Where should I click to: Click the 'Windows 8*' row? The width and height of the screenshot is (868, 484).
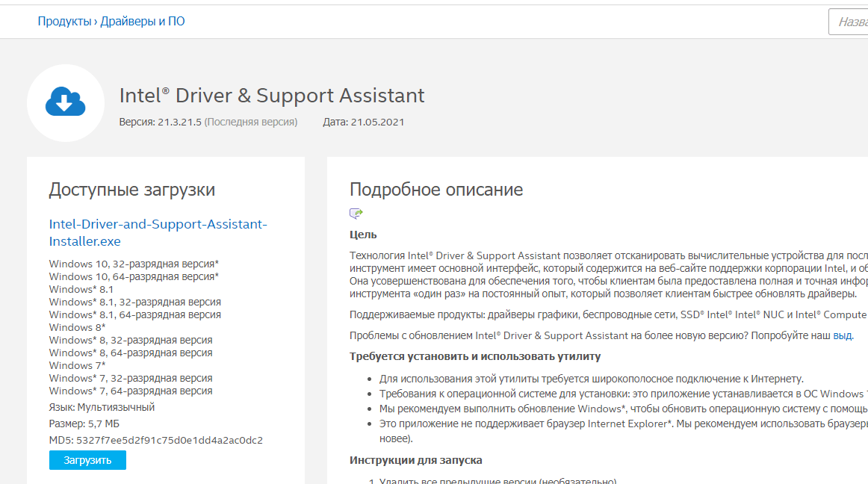(77, 327)
